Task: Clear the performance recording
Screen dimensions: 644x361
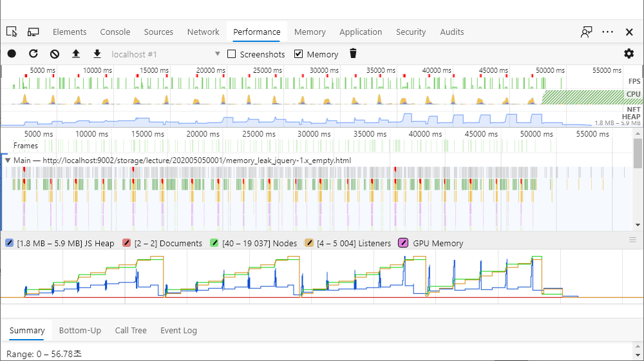Action: [x=55, y=54]
